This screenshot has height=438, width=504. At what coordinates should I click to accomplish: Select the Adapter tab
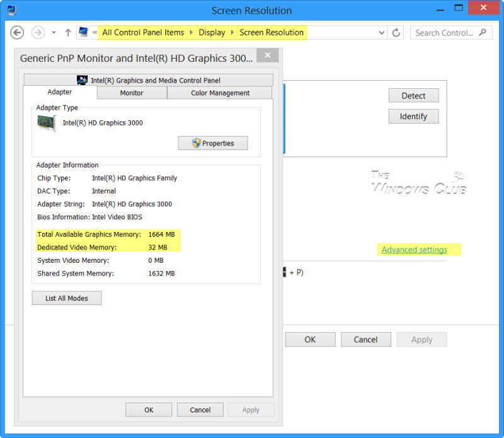(59, 92)
